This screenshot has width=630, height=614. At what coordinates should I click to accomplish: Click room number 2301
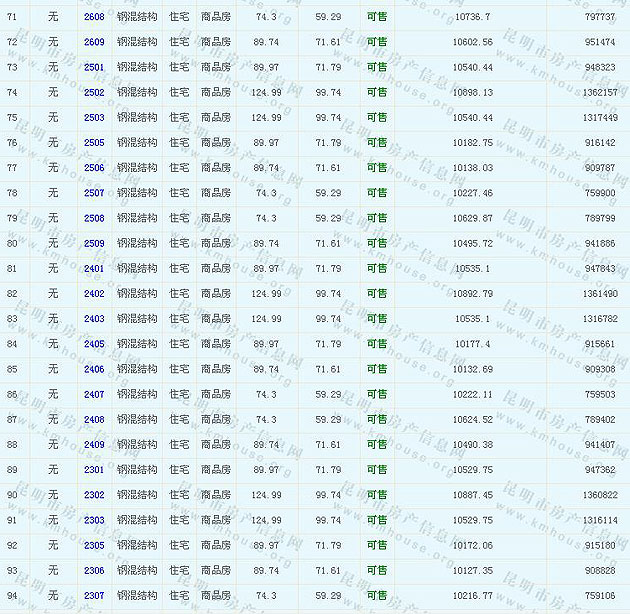point(94,469)
